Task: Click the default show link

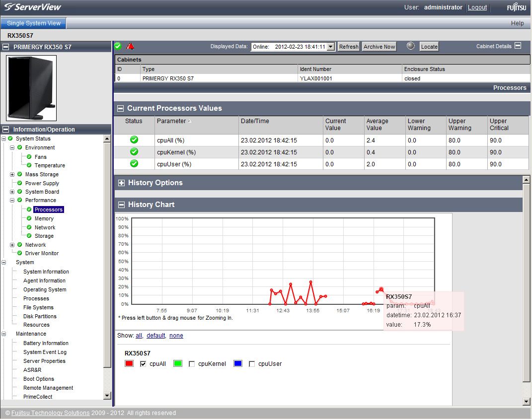Action: coord(156,336)
